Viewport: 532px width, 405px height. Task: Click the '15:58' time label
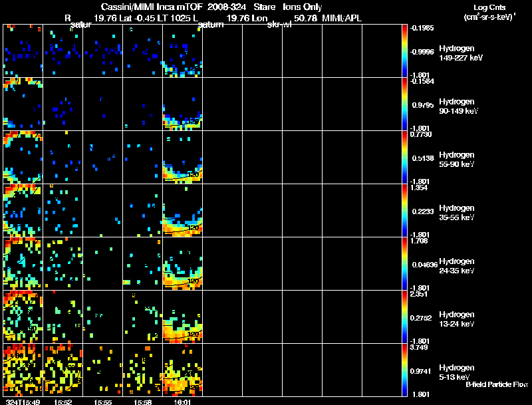tap(142, 402)
